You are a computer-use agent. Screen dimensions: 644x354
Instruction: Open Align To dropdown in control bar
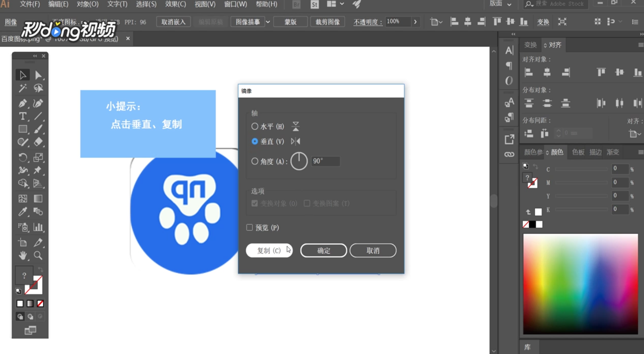pyautogui.click(x=436, y=22)
